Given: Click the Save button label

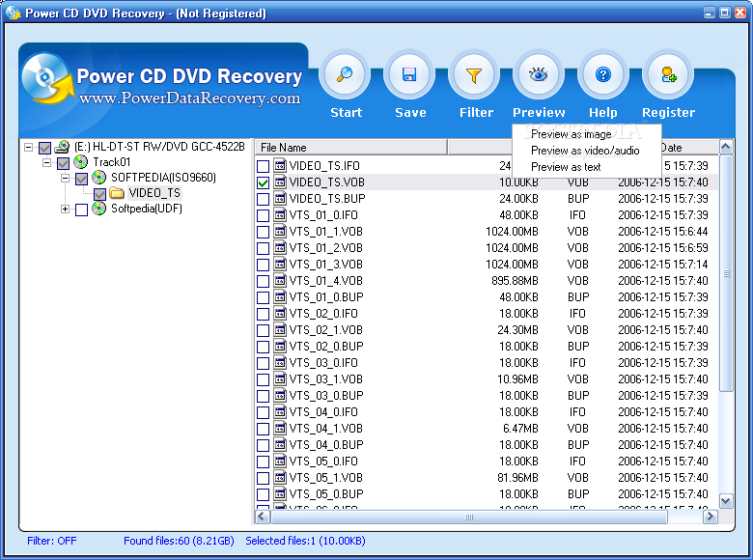Looking at the screenshot, I should coord(410,112).
